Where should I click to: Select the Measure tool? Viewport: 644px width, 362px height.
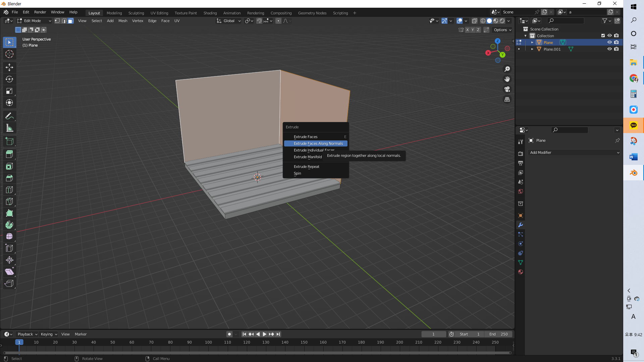9,128
